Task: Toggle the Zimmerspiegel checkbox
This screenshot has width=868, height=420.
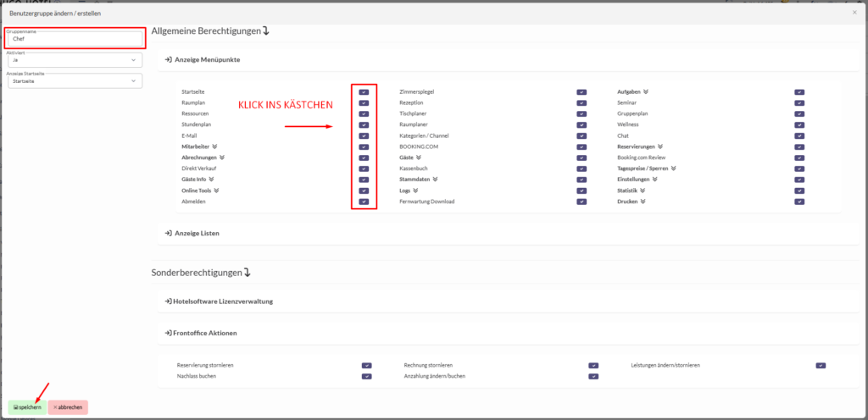Action: click(581, 91)
